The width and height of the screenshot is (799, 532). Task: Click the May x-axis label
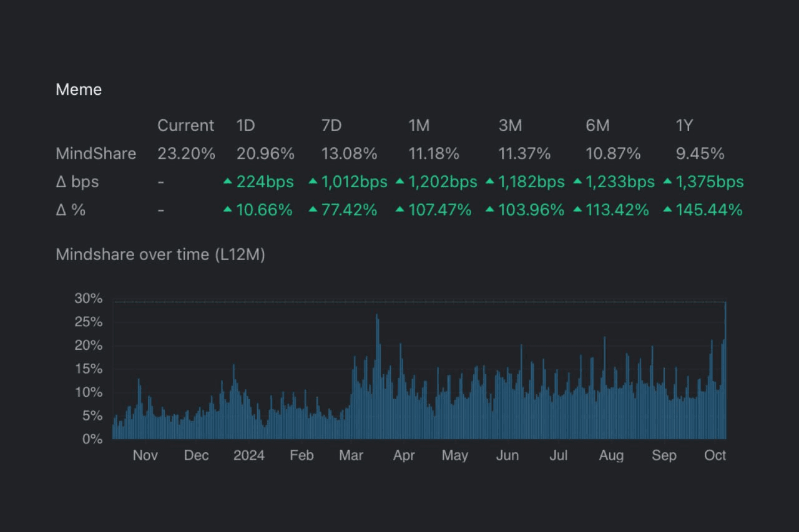point(455,455)
